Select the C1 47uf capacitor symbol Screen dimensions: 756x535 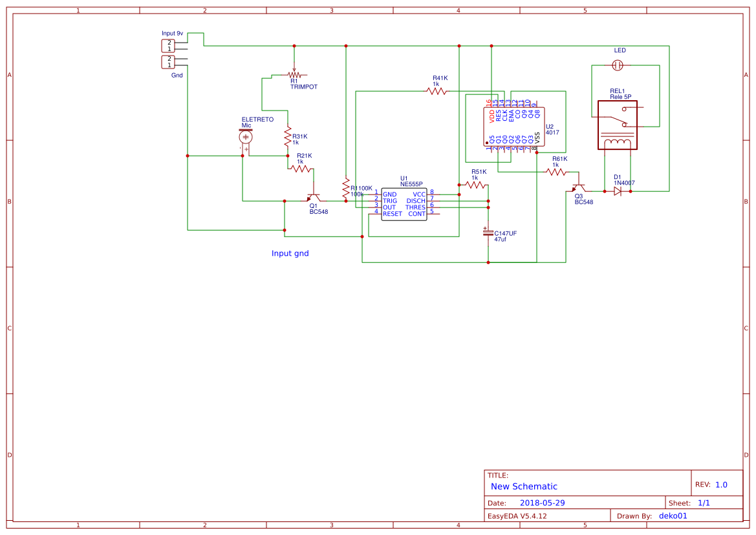488,233
